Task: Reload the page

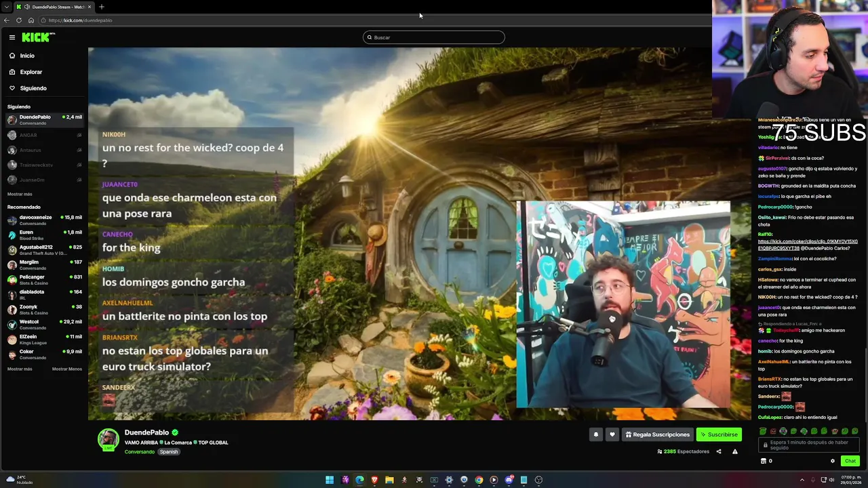Action: [19, 20]
